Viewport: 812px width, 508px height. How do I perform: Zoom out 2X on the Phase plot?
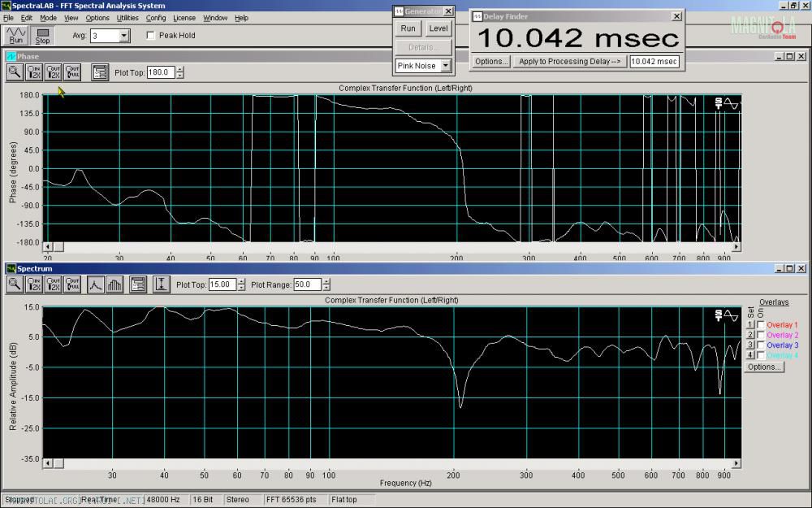pos(54,72)
